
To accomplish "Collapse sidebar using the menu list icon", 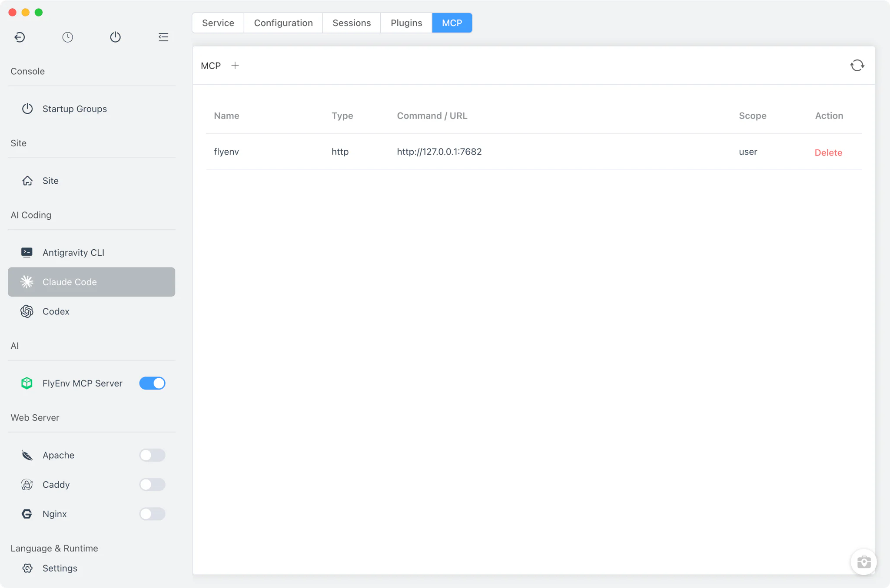I will pyautogui.click(x=163, y=37).
